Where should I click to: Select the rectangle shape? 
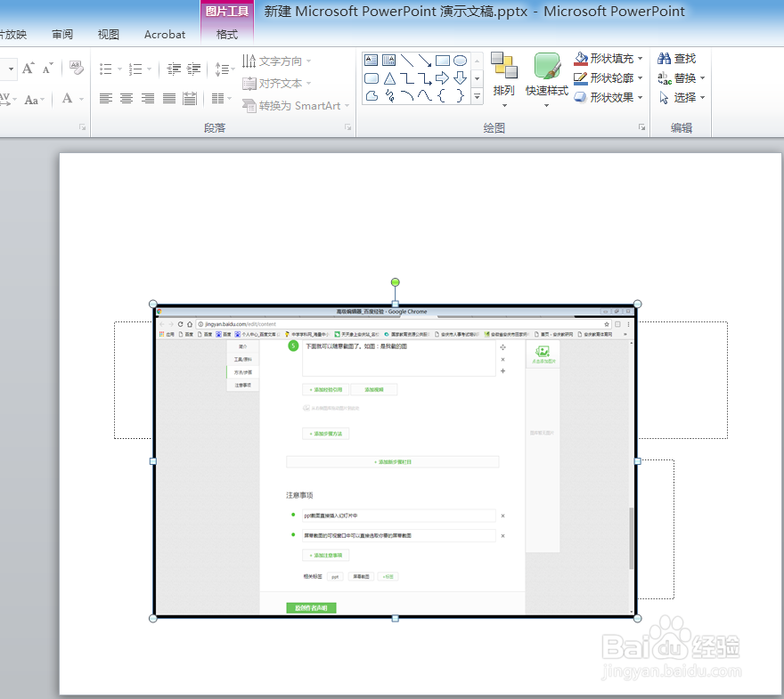click(443, 61)
